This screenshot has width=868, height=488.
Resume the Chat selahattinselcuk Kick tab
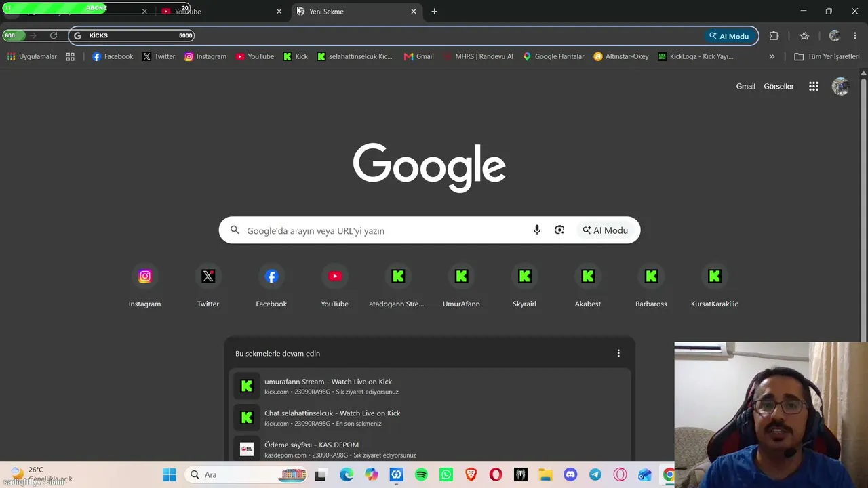pos(430,418)
